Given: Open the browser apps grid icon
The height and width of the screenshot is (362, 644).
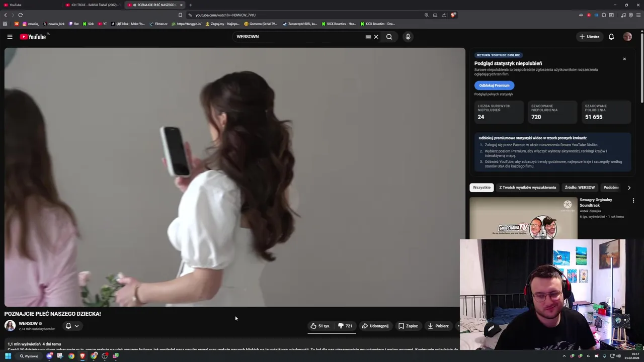Looking at the screenshot, I should click(5, 24).
